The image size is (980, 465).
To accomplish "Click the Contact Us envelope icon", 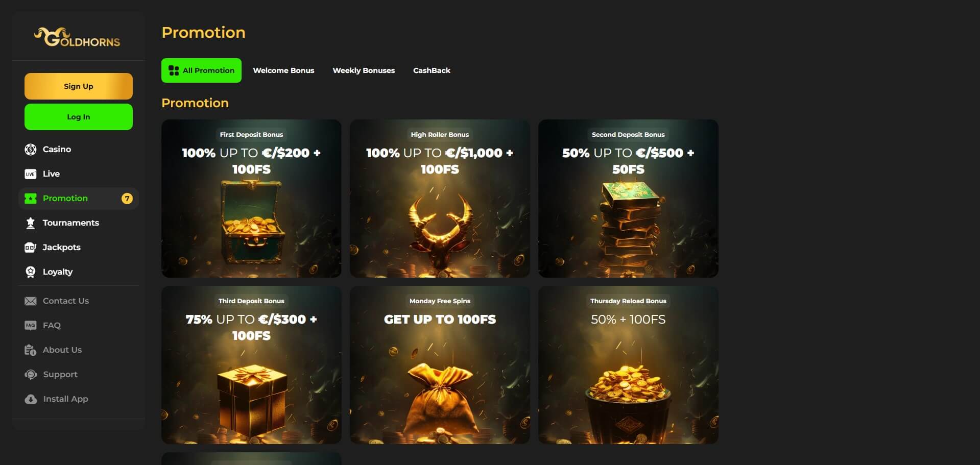I will pos(31,301).
